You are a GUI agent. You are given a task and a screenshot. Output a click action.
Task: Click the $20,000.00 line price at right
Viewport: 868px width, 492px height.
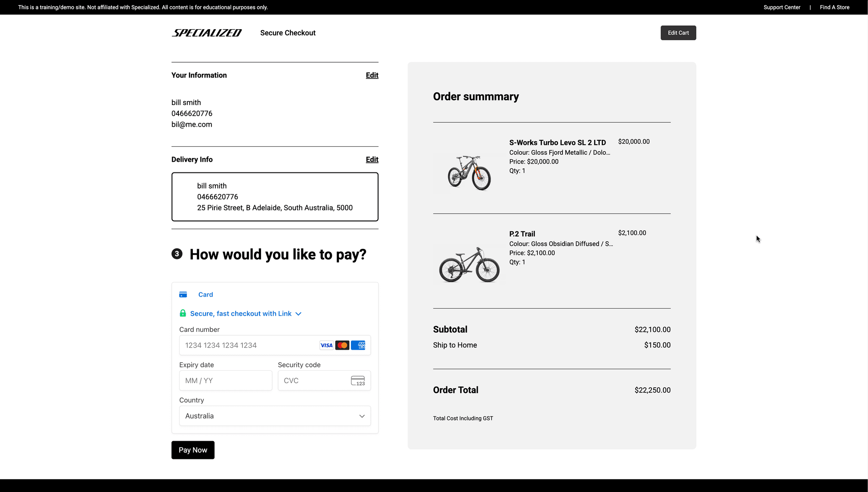[x=634, y=142]
